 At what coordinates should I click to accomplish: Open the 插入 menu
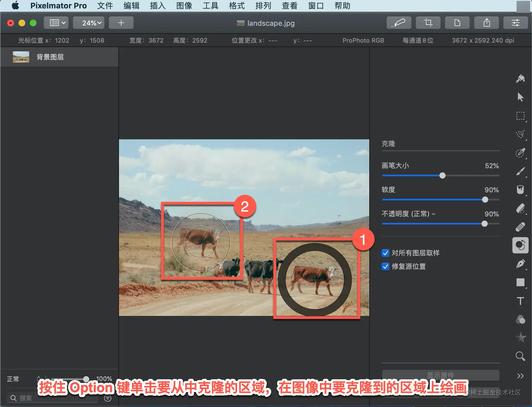tap(158, 6)
